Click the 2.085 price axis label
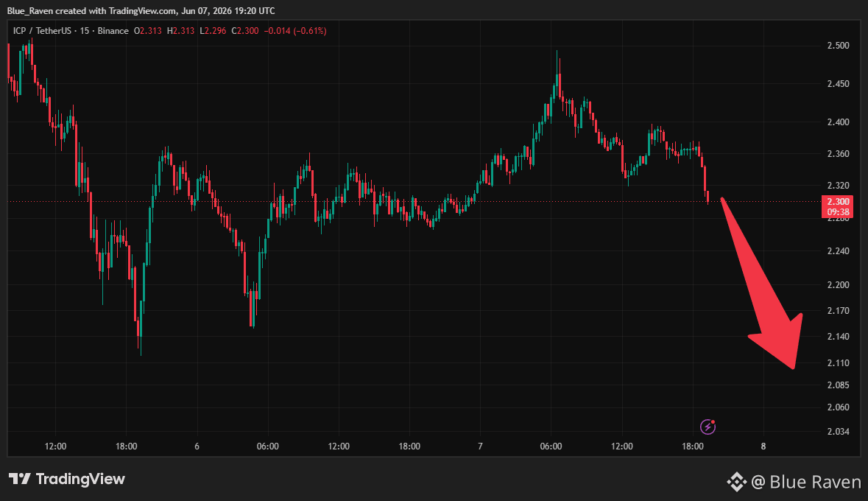This screenshot has height=501, width=868. click(x=838, y=385)
